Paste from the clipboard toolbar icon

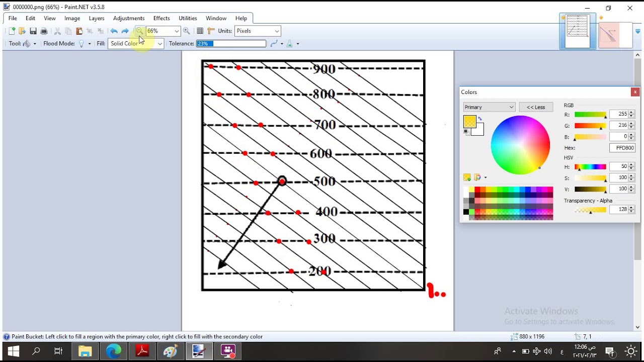[x=79, y=31]
